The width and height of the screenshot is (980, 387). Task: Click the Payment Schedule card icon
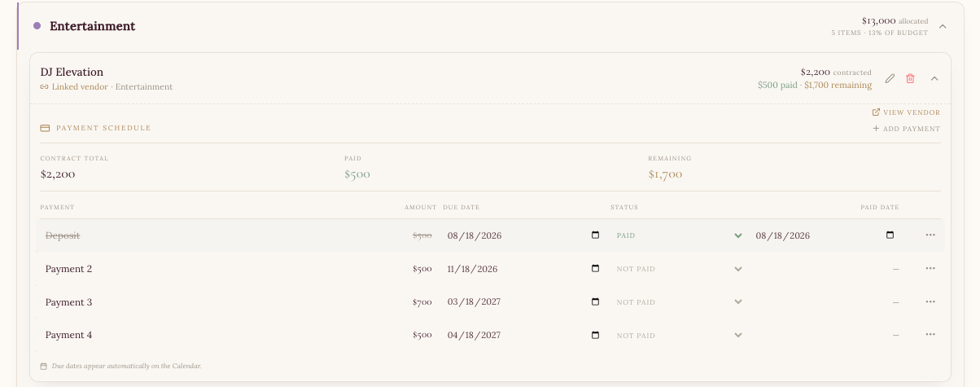45,128
